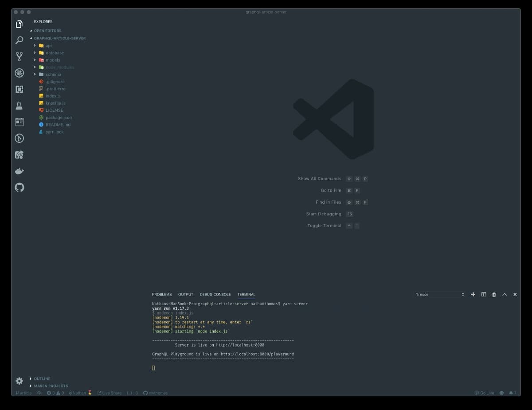Switch to the Problems tab
This screenshot has width=532, height=410.
pos(162,294)
